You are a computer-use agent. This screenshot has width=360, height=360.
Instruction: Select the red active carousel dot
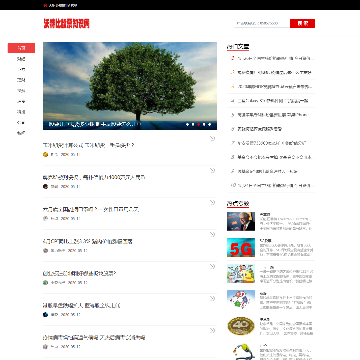tap(198, 124)
